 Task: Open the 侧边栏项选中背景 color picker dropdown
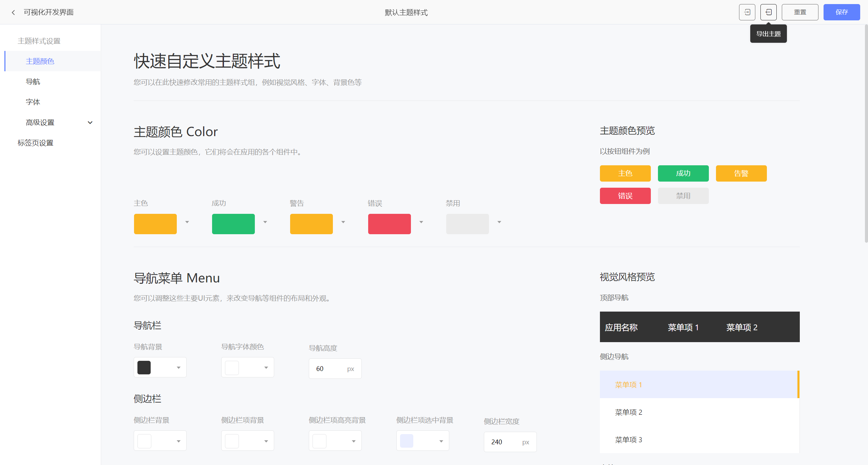pyautogui.click(x=423, y=441)
